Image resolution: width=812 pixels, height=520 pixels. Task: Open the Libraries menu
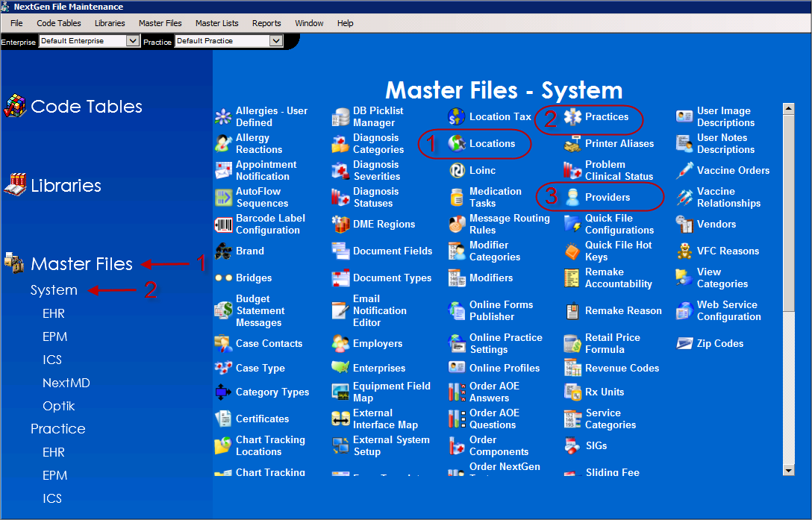click(x=110, y=23)
